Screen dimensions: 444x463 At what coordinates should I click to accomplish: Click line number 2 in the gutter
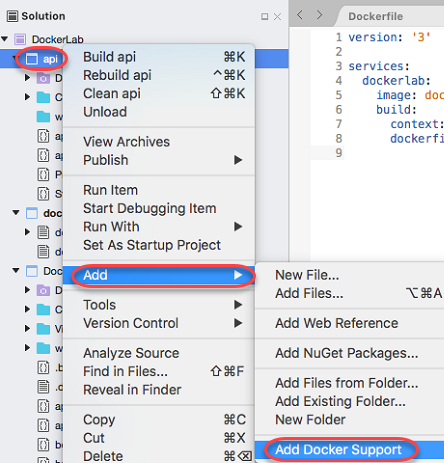click(x=339, y=52)
